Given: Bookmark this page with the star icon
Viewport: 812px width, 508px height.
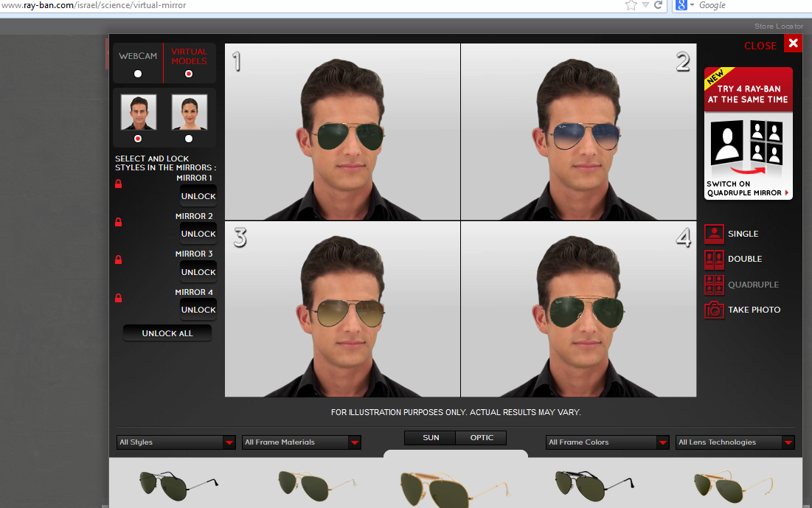Looking at the screenshot, I should pyautogui.click(x=631, y=5).
